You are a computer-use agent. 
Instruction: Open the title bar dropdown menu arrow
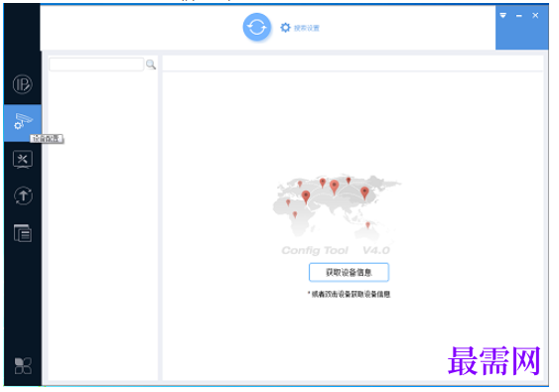click(x=503, y=15)
